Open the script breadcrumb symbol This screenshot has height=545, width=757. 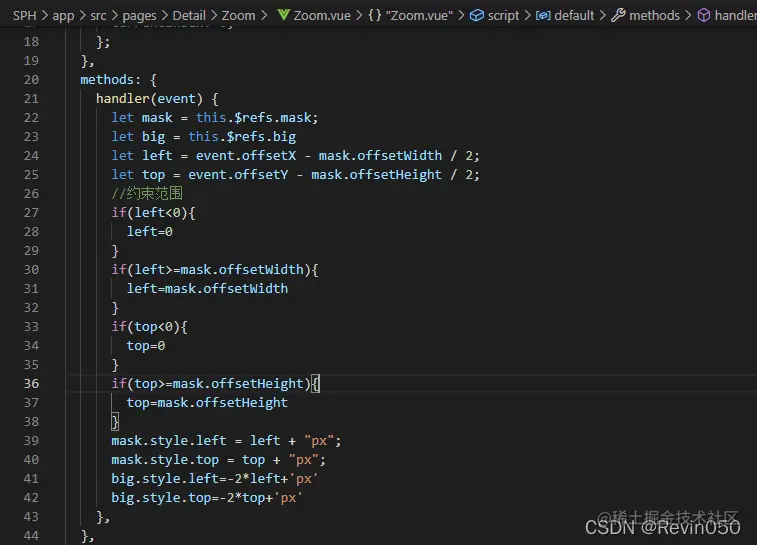tap(503, 16)
